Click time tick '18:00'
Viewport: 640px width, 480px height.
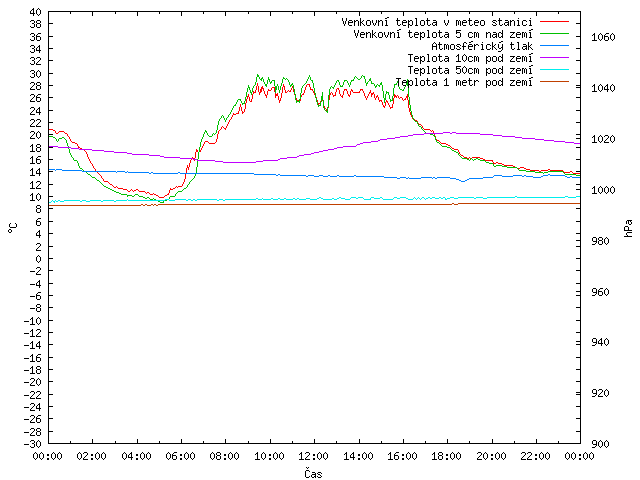coord(447,456)
